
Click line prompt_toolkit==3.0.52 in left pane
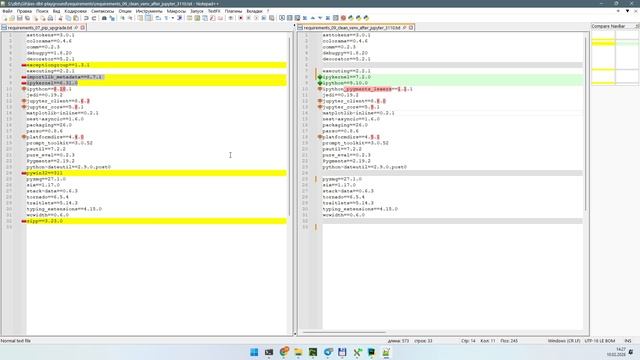tap(157, 143)
